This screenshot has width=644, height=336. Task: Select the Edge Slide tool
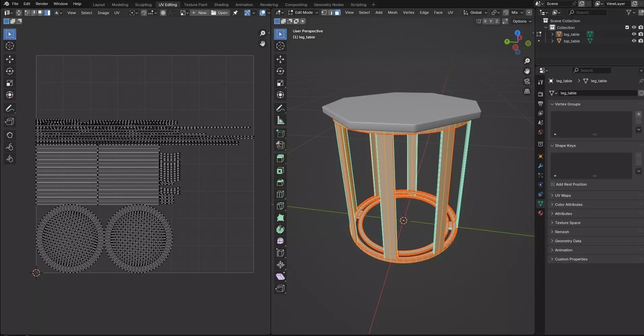point(280,253)
